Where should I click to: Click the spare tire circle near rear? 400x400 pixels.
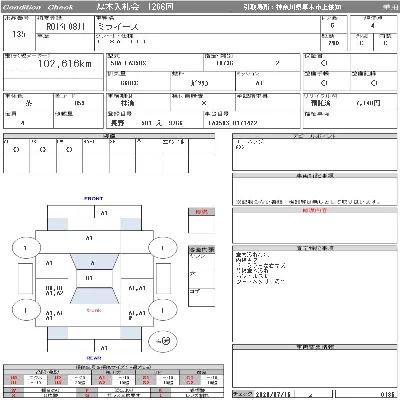[163, 341]
